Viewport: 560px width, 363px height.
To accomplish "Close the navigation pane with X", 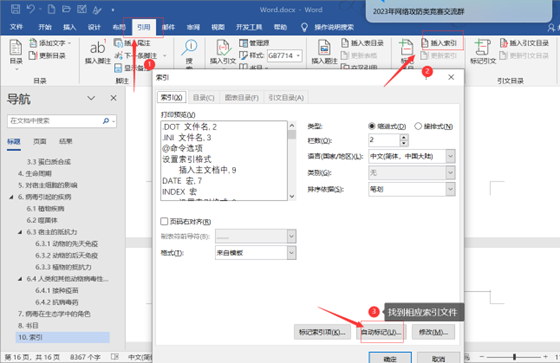I will click(x=113, y=98).
